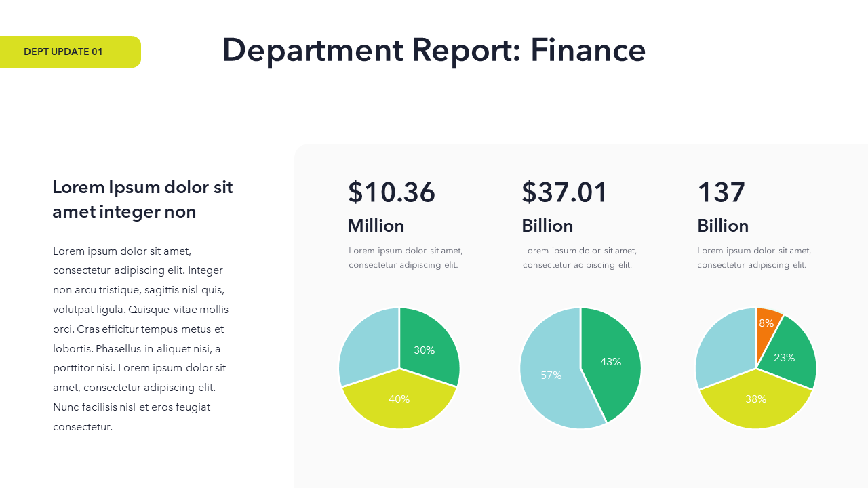Viewport: 868px width, 488px height.
Task: Click the $10.36 statistic
Action: 391,192
